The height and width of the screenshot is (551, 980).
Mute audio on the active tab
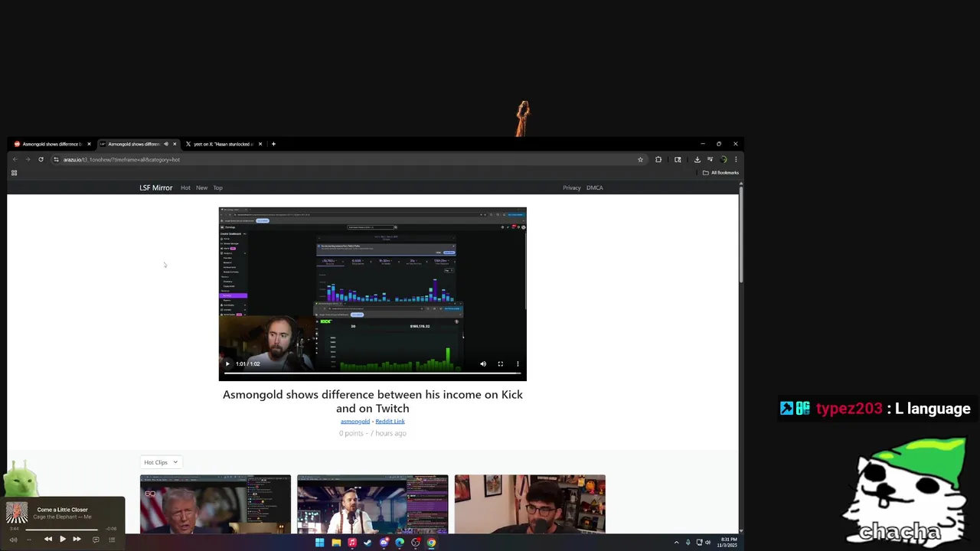pos(165,144)
